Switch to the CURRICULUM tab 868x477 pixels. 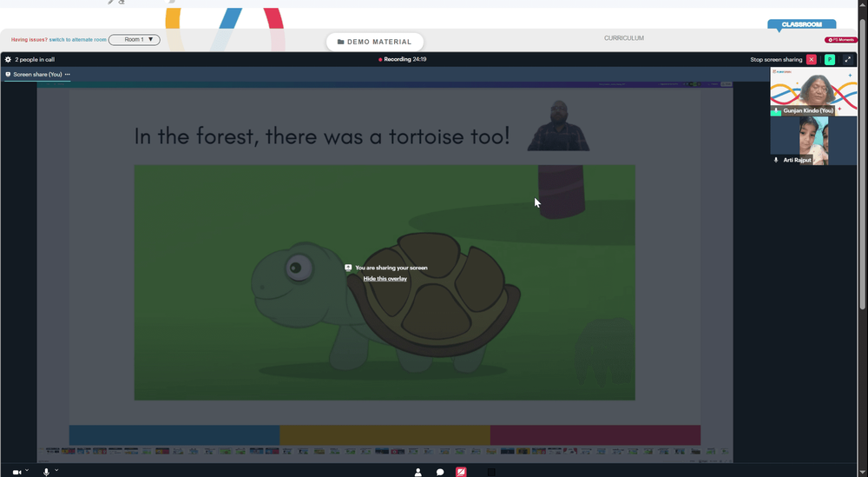(624, 38)
